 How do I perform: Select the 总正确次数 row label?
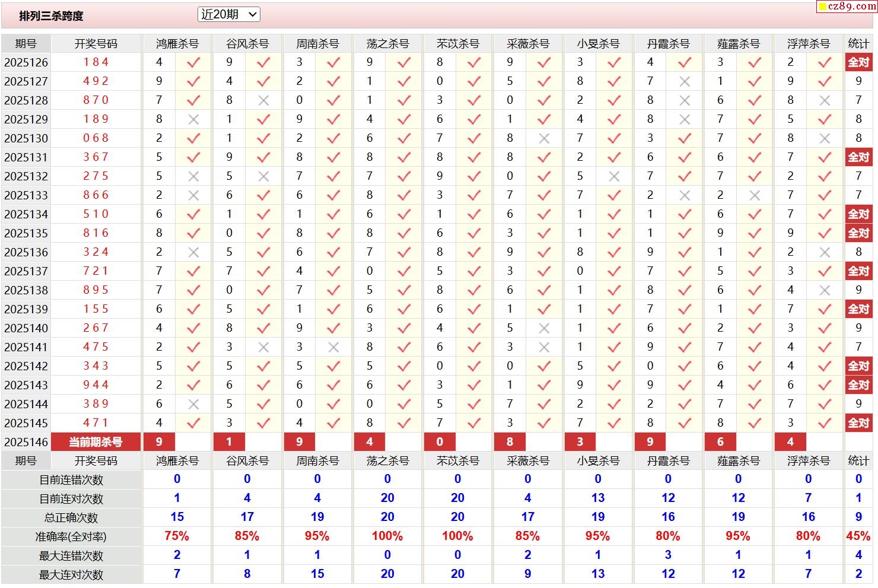[71, 517]
